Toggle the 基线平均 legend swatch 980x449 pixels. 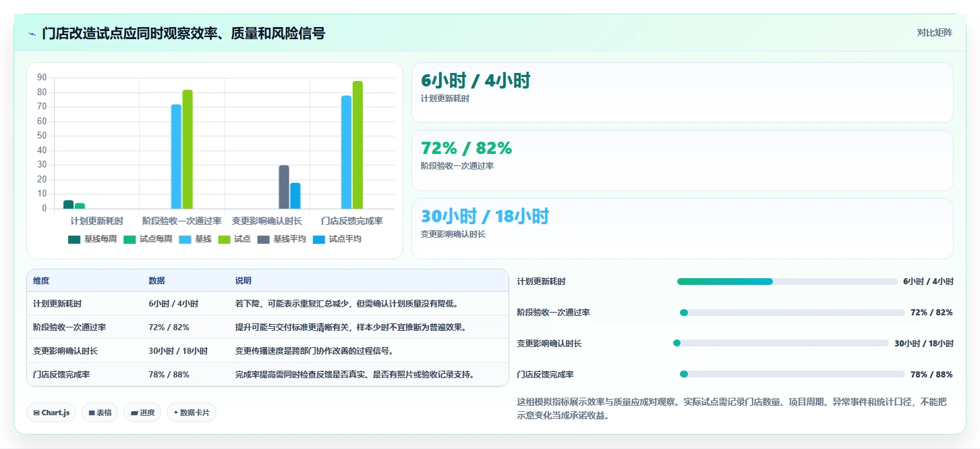coord(263,239)
